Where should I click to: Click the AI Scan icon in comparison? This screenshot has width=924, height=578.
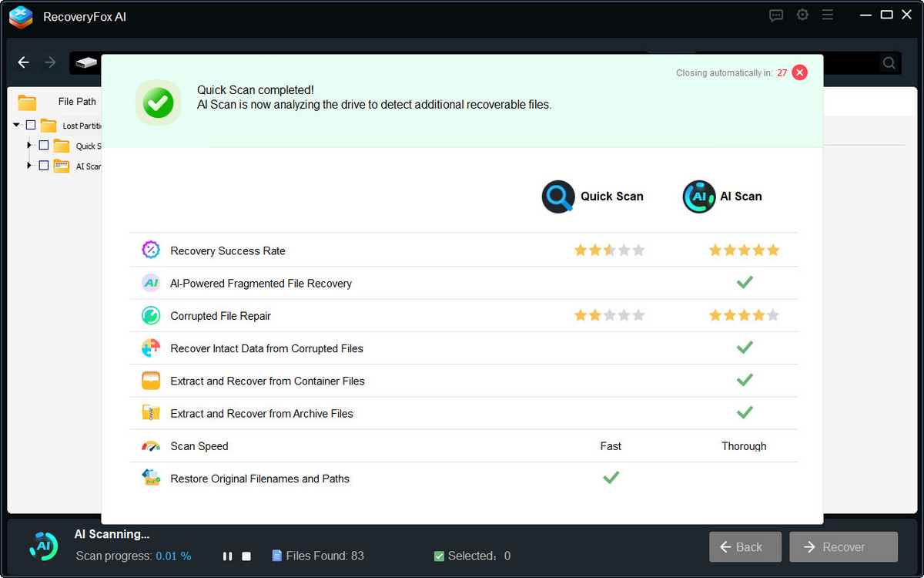(x=699, y=197)
